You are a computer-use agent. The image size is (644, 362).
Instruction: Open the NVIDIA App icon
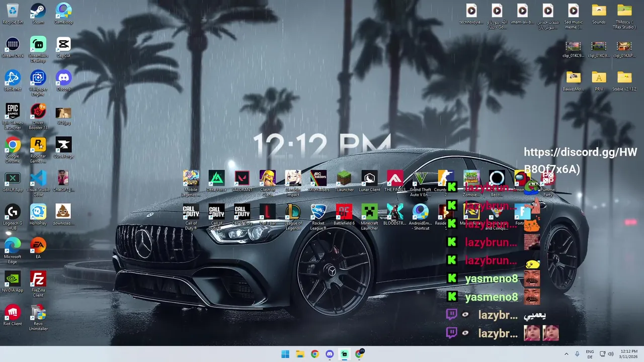pos(13,282)
